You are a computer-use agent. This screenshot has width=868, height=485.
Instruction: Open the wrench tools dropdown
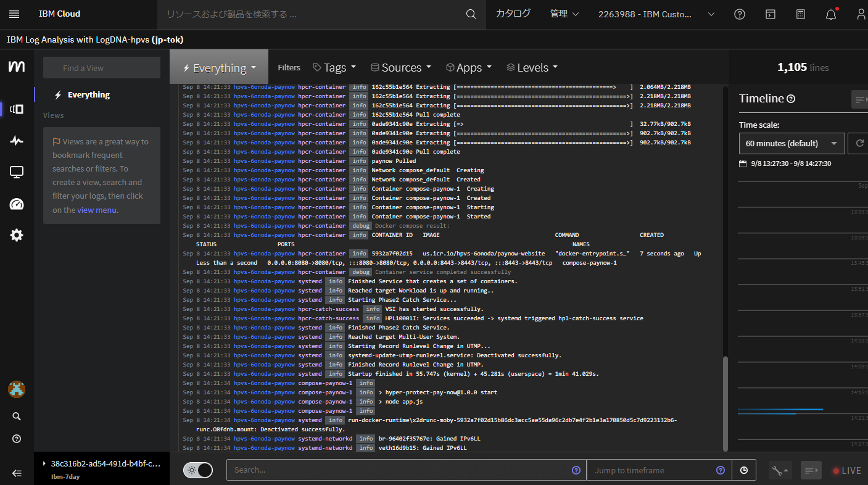(x=780, y=470)
